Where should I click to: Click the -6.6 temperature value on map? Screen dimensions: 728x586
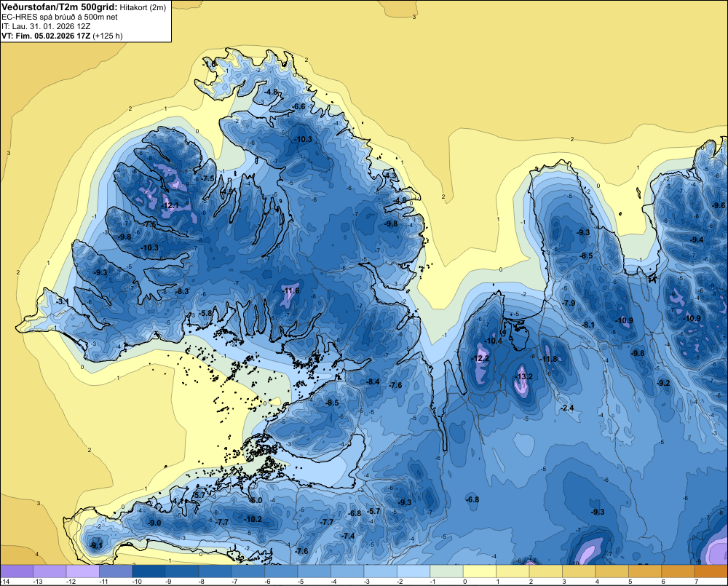click(x=298, y=107)
